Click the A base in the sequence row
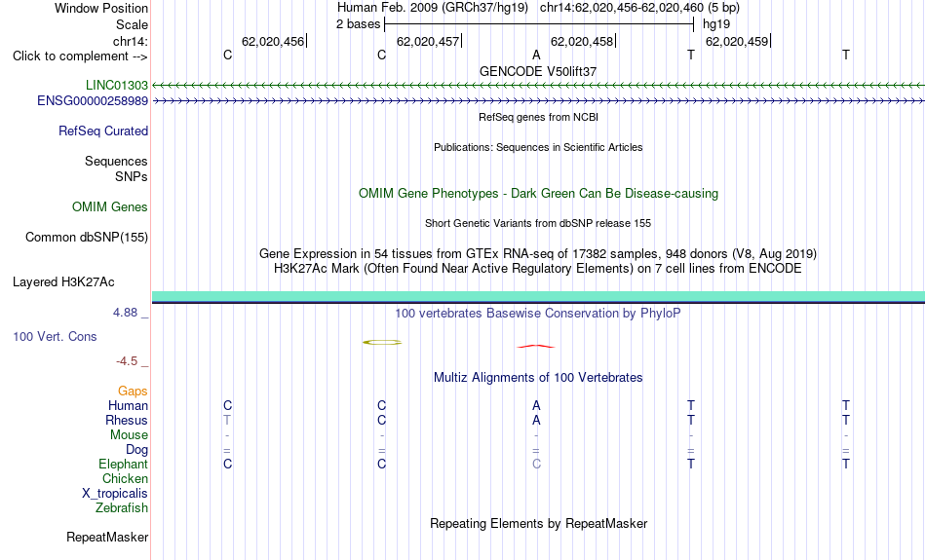 click(x=536, y=55)
